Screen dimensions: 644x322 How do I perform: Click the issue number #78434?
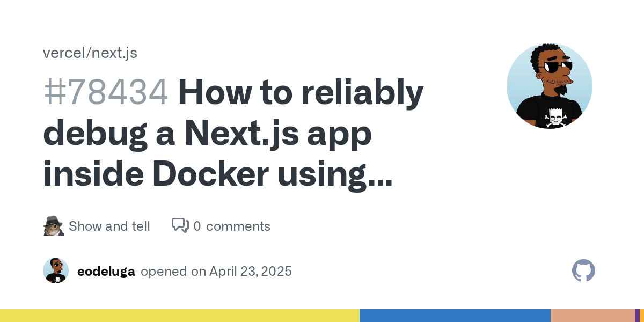pyautogui.click(x=106, y=92)
